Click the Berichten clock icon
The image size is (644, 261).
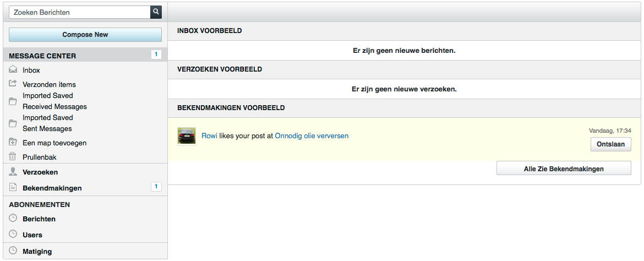(x=13, y=219)
